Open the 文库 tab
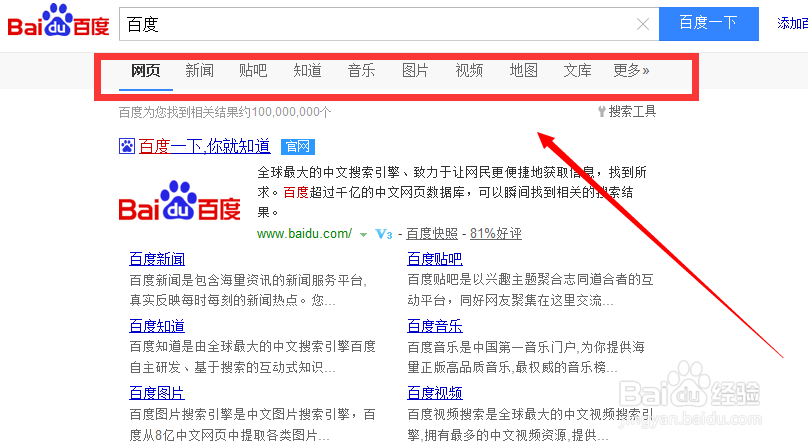This screenshot has width=808, height=447. pos(577,70)
